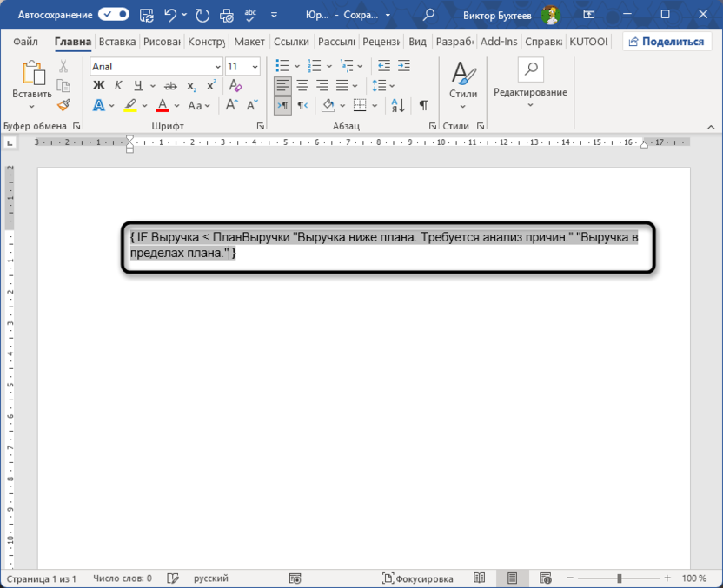Click the Поделиться share button
The height and width of the screenshot is (588, 723).
pyautogui.click(x=667, y=42)
